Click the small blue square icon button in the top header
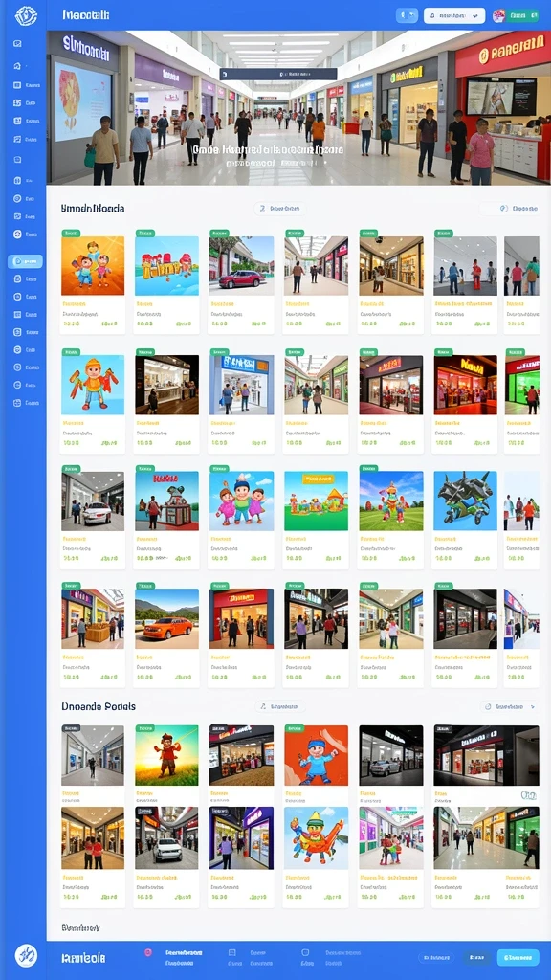Viewport: 551px width, 980px height. (407, 15)
